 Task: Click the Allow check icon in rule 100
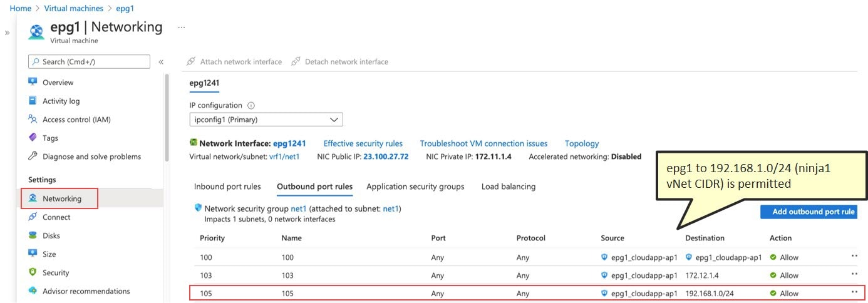[773, 257]
